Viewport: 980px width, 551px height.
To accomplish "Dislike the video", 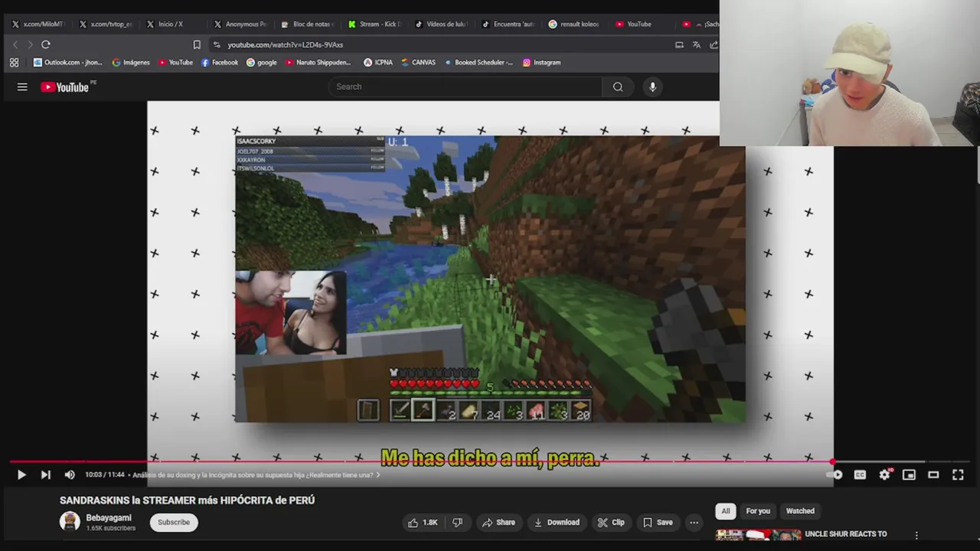I will tap(457, 523).
